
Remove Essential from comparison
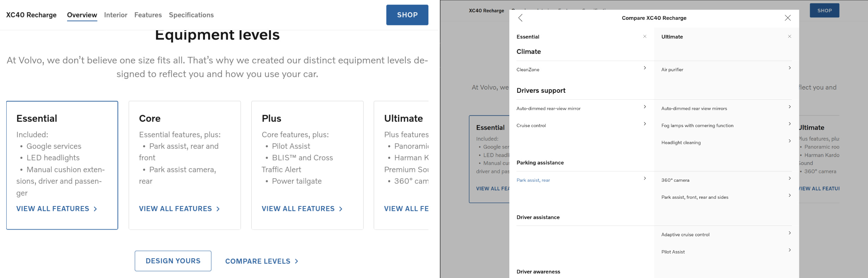[x=644, y=36]
